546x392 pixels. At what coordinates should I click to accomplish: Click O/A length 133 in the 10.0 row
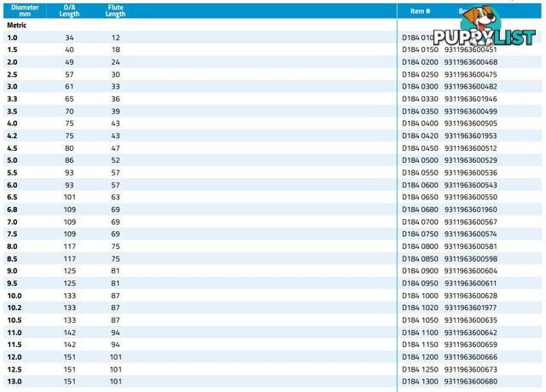(70, 296)
